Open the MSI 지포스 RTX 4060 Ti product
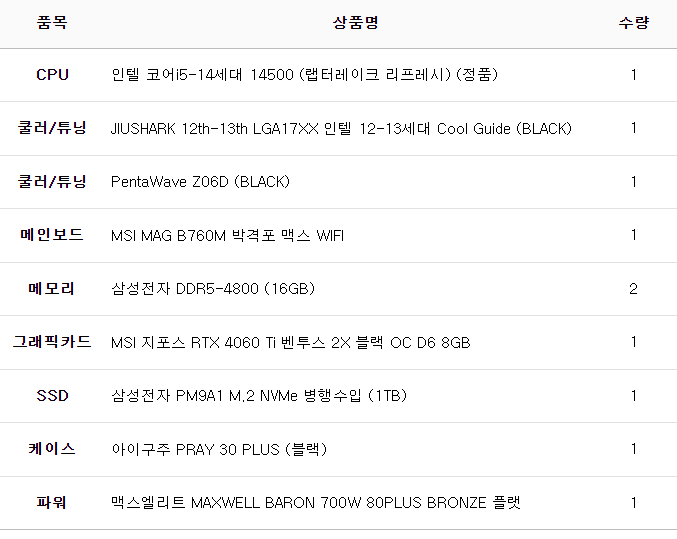The width and height of the screenshot is (677, 539). [x=290, y=343]
